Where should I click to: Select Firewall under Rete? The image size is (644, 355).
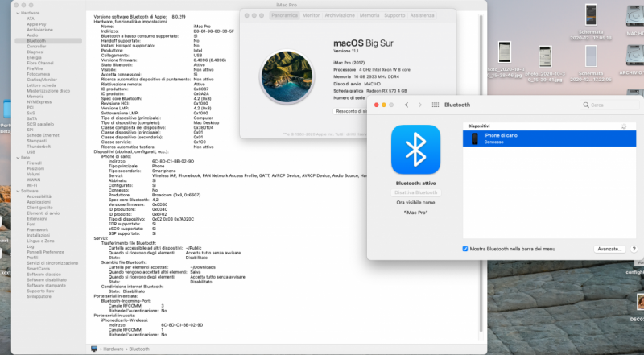[35, 163]
